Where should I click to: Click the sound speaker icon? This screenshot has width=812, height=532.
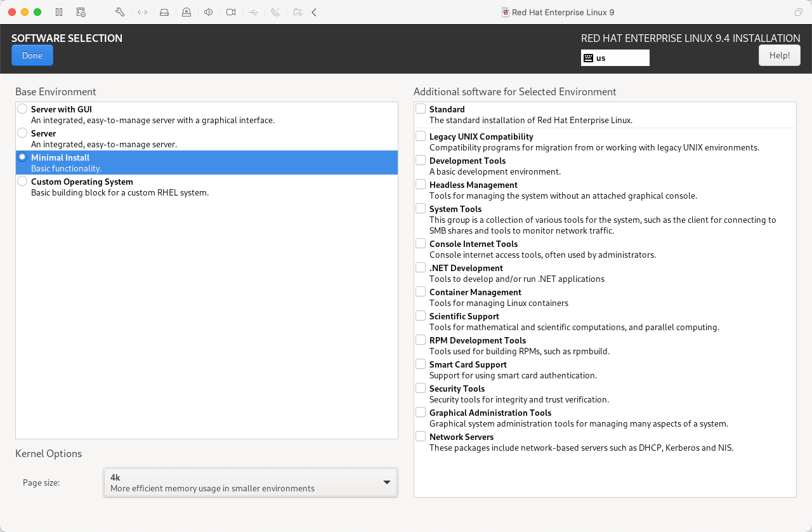click(208, 12)
